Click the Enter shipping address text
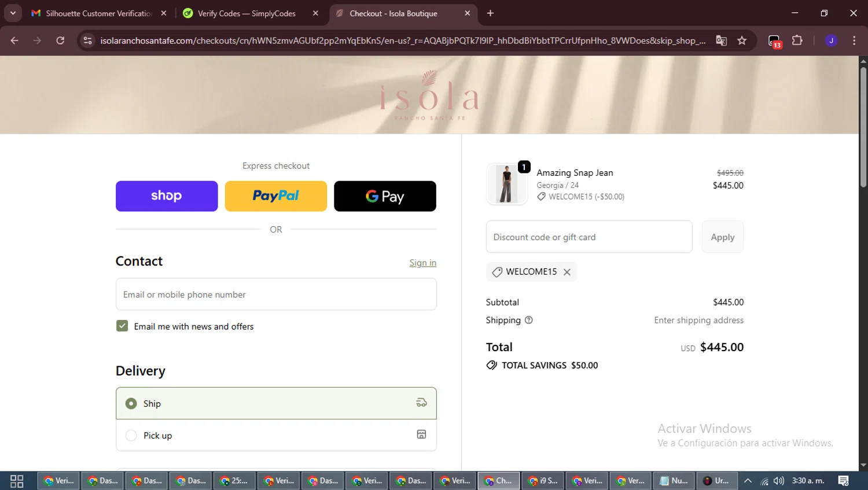Viewport: 868px width, 490px height. pos(699,320)
